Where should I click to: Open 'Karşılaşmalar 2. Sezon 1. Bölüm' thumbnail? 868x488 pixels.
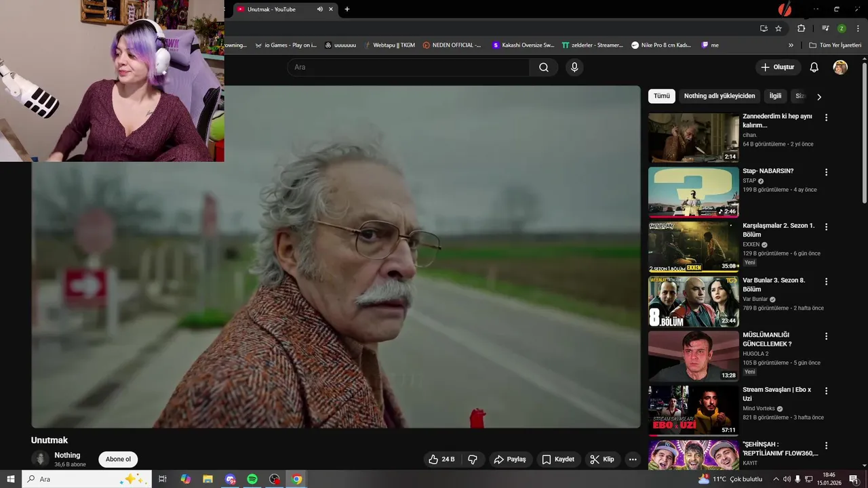(x=693, y=247)
